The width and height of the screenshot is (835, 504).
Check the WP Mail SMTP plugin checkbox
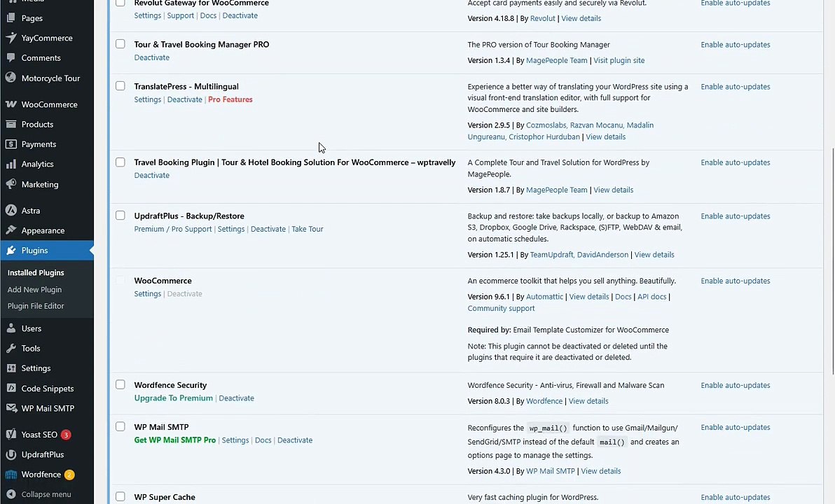click(x=120, y=426)
